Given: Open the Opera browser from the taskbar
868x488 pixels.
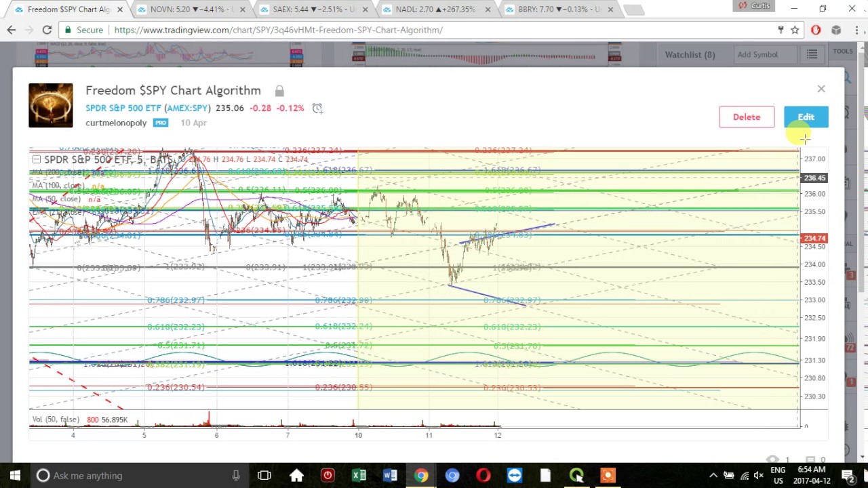Looking at the screenshot, I should (484, 475).
